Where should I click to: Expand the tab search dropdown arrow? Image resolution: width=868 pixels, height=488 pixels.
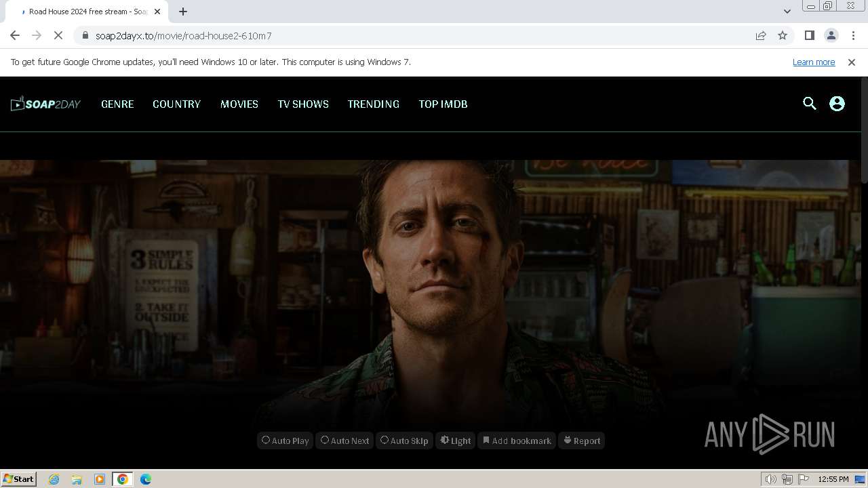[787, 12]
